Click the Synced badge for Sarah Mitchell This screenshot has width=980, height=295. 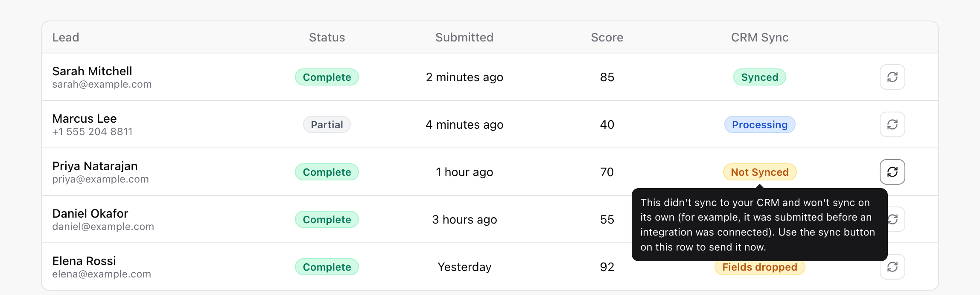click(760, 77)
